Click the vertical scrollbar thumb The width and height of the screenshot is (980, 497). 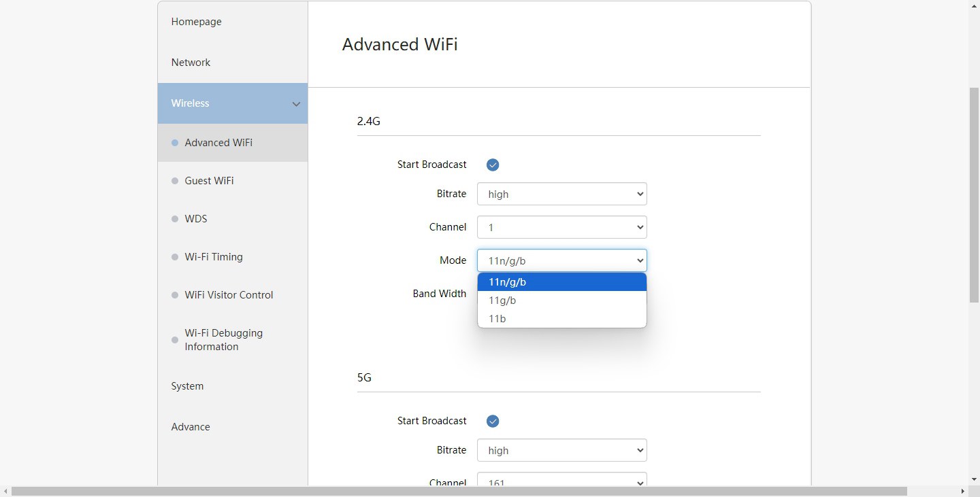(x=974, y=195)
